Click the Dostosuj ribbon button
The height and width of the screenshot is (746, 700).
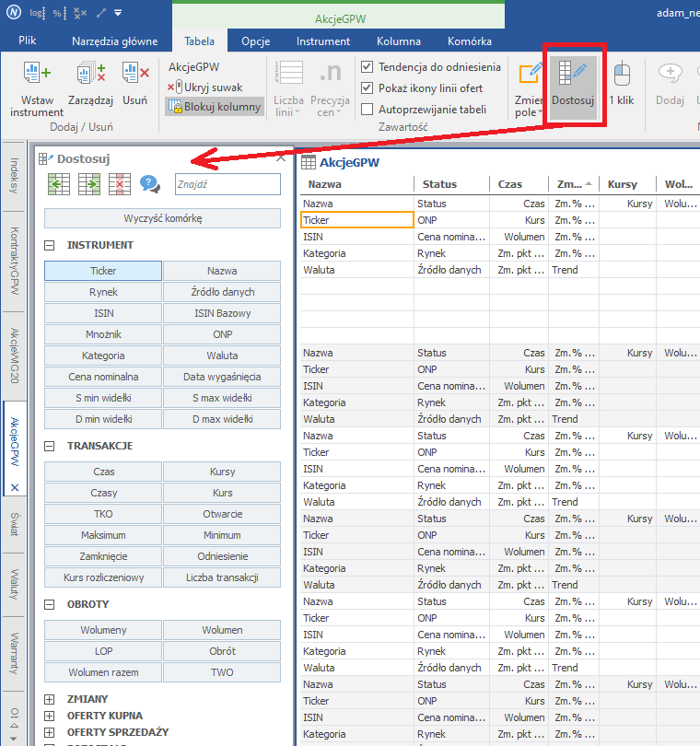coord(573,87)
